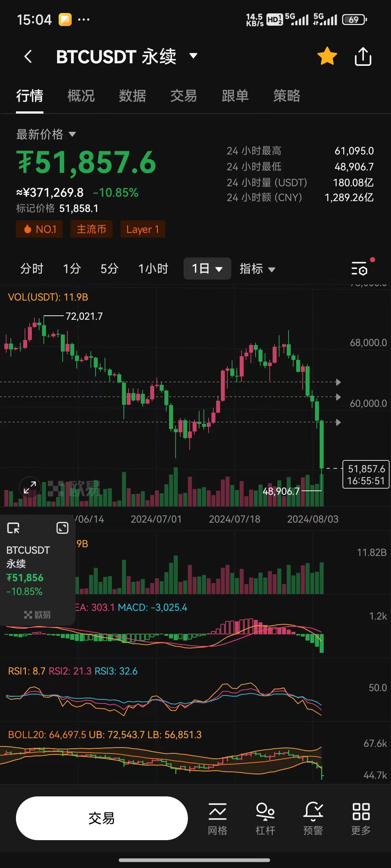Tap the 主流币 category tag
Viewport: 391px width, 868px height.
pyautogui.click(x=92, y=229)
